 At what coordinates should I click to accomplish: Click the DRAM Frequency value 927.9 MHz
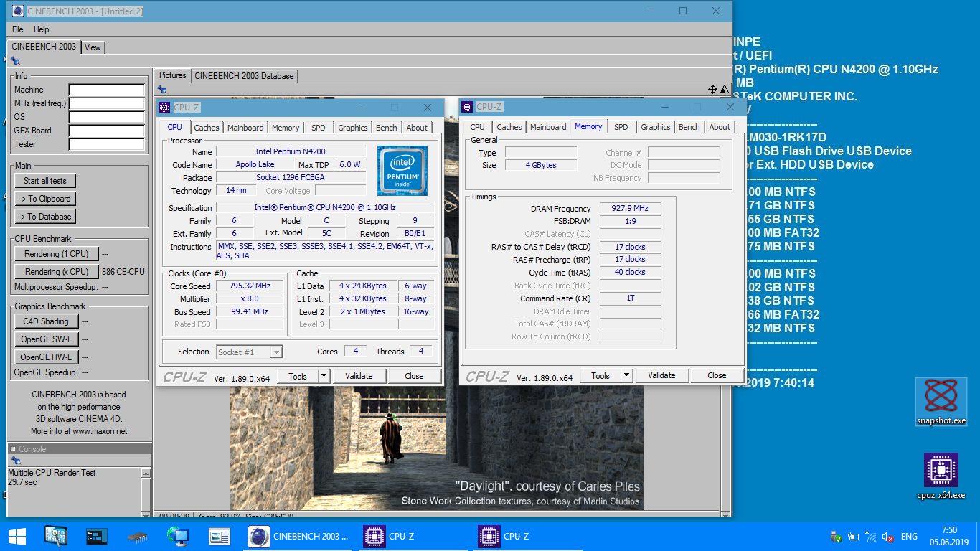pyautogui.click(x=630, y=209)
